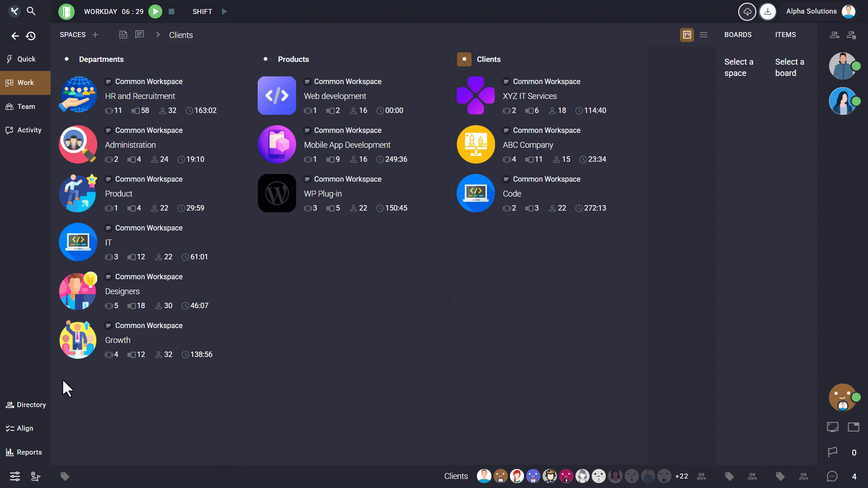Toggle the Clients column selector

tap(464, 59)
